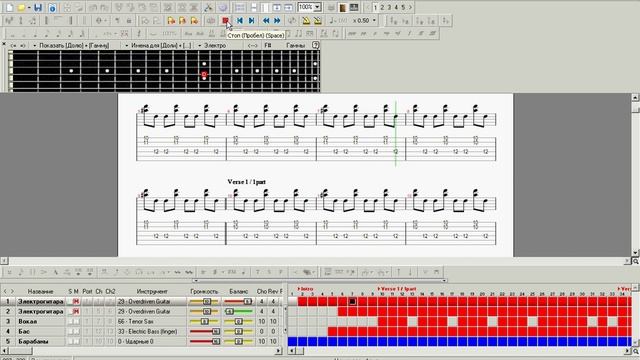Viewport: 640px width, 360px height.
Task: Mute track 2 Электрогитара
Action: point(76,311)
